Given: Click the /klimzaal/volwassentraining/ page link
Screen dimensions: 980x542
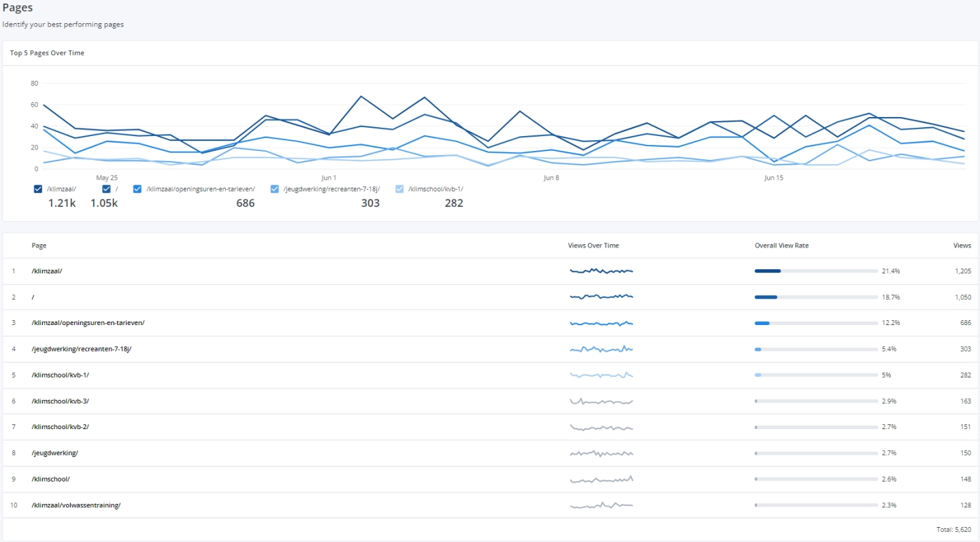Looking at the screenshot, I should (x=76, y=505).
